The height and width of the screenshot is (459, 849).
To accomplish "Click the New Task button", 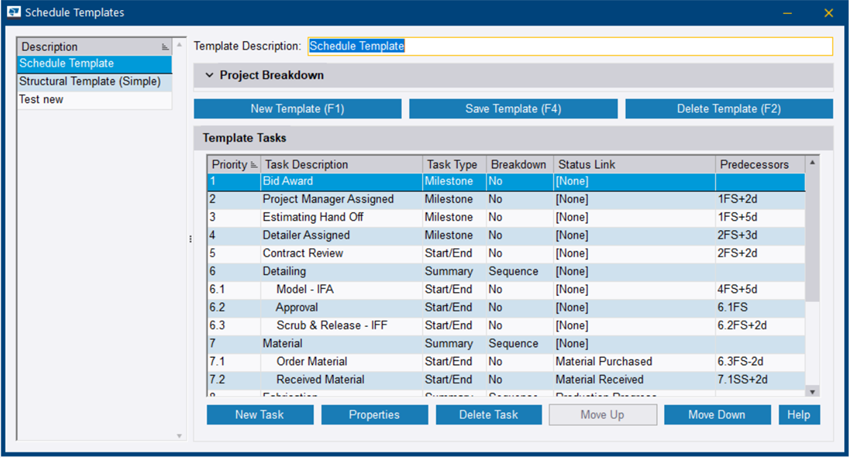I will [260, 414].
